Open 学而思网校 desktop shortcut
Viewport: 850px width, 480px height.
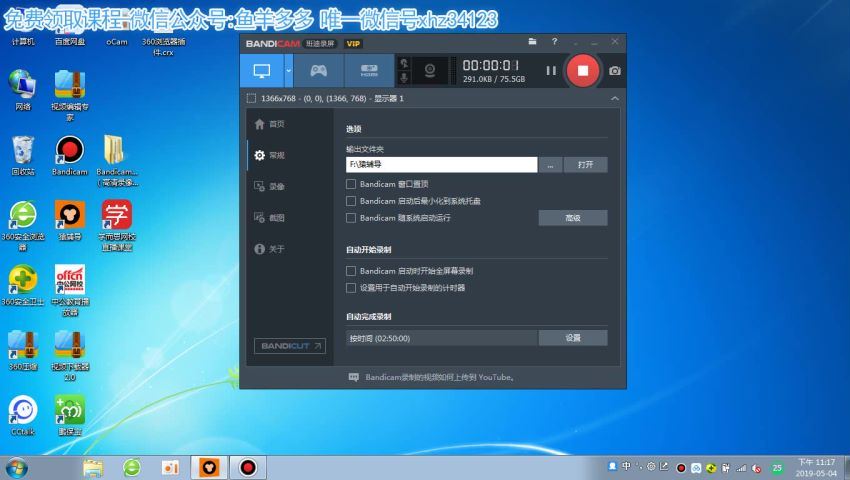pos(117,226)
